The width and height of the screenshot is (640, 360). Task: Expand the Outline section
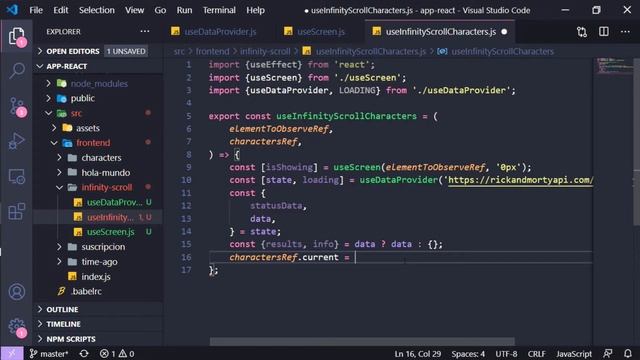[62, 309]
